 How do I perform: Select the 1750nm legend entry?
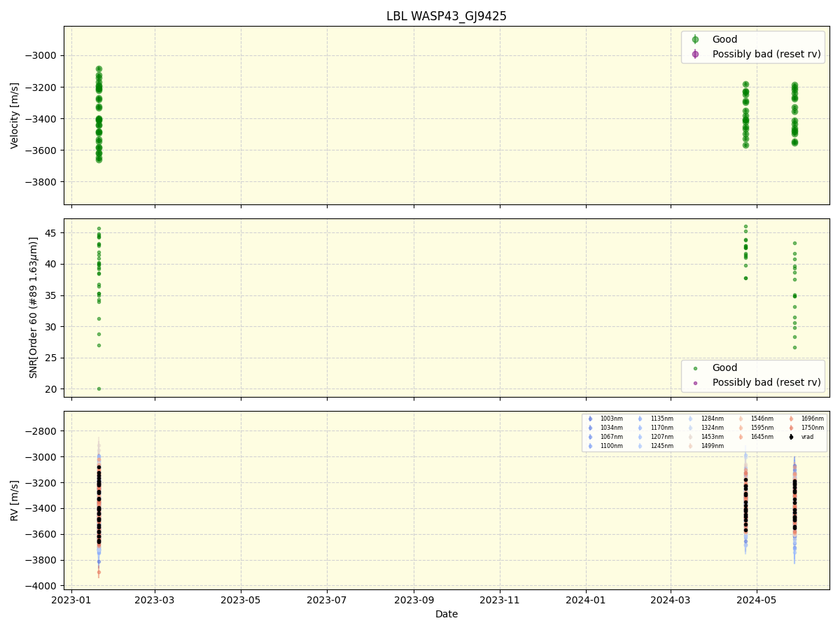(x=812, y=428)
